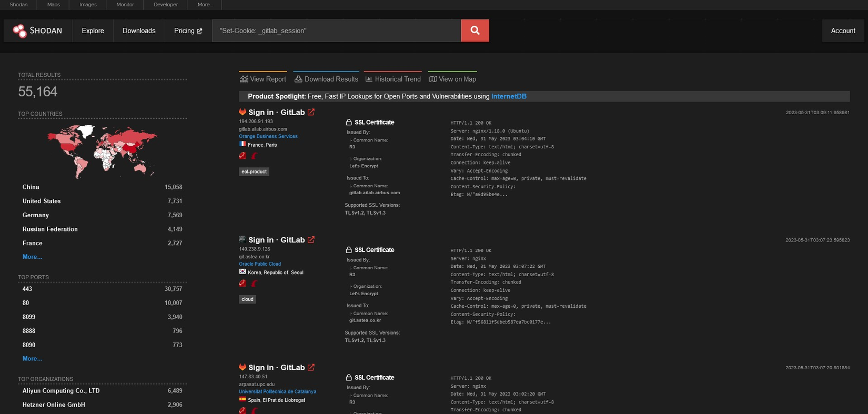This screenshot has height=414, width=868.
Task: Click the red magnifier search button
Action: point(475,31)
